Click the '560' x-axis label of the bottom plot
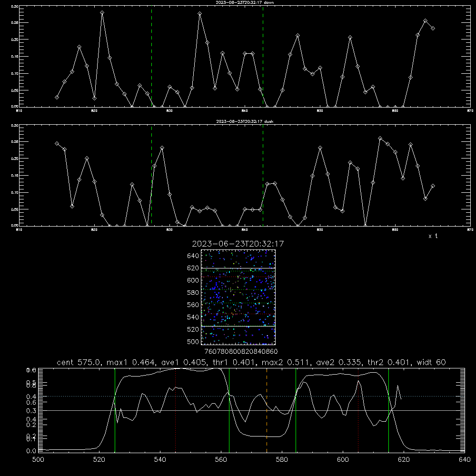Screen dimensions: 476x476 pyautogui.click(x=221, y=460)
